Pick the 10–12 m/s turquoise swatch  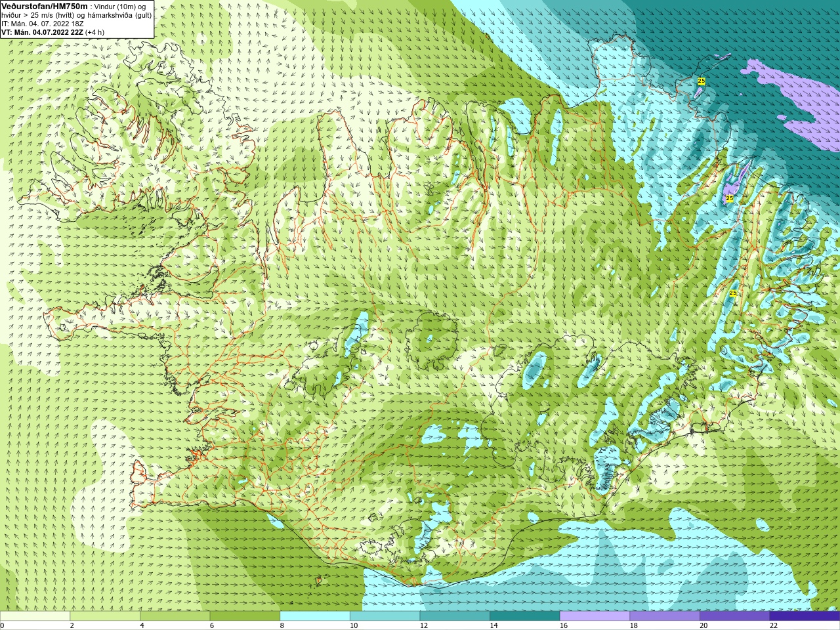pyautogui.click(x=385, y=616)
